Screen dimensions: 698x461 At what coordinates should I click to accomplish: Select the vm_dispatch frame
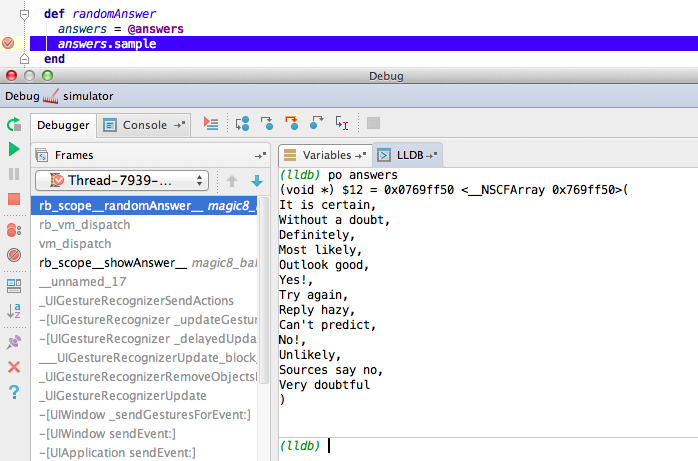[144, 244]
